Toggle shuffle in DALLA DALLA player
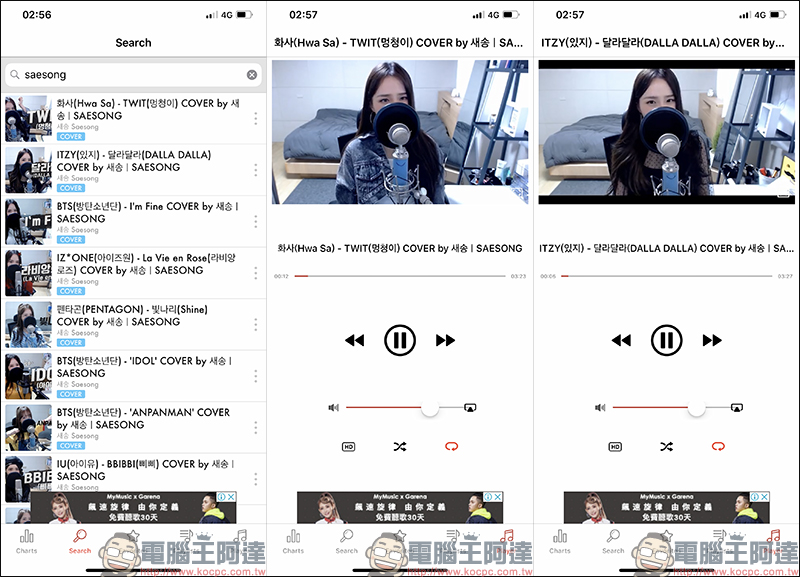 pos(667,447)
